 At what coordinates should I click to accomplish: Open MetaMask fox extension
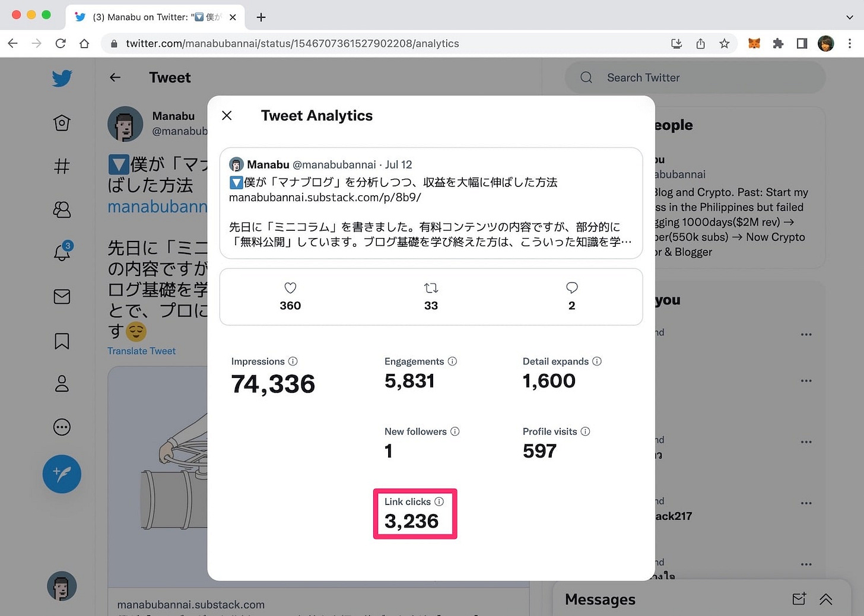point(754,43)
